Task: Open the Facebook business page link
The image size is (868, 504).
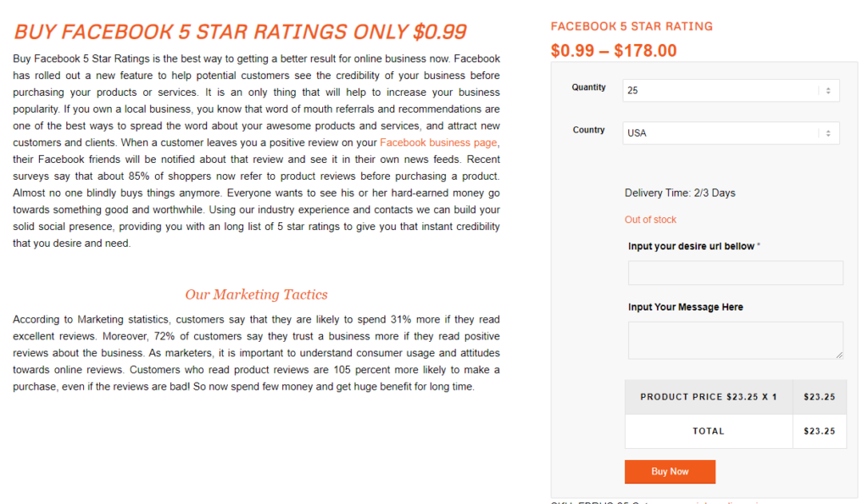Action: 438,143
